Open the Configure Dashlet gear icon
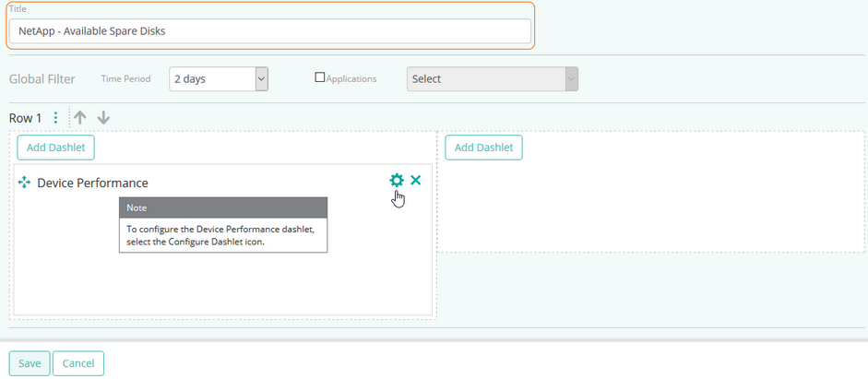This screenshot has width=868, height=379. click(397, 181)
